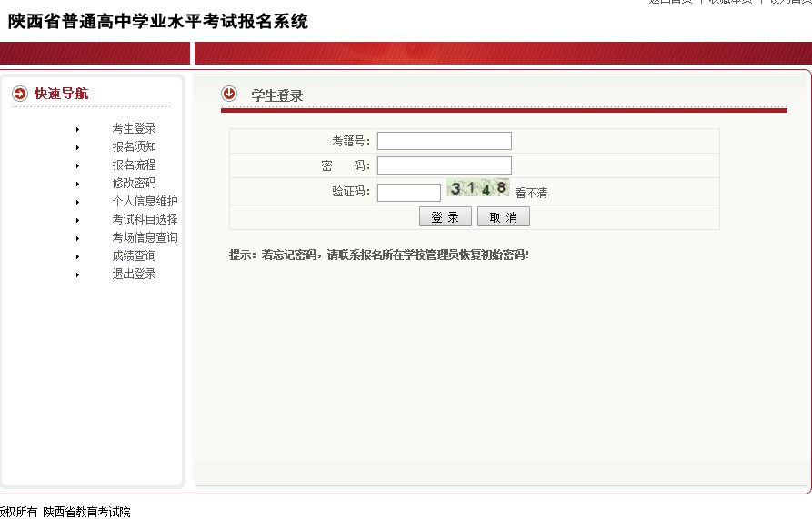
Task: Click the 看不清 link beside the captcha
Action: pyautogui.click(x=531, y=193)
